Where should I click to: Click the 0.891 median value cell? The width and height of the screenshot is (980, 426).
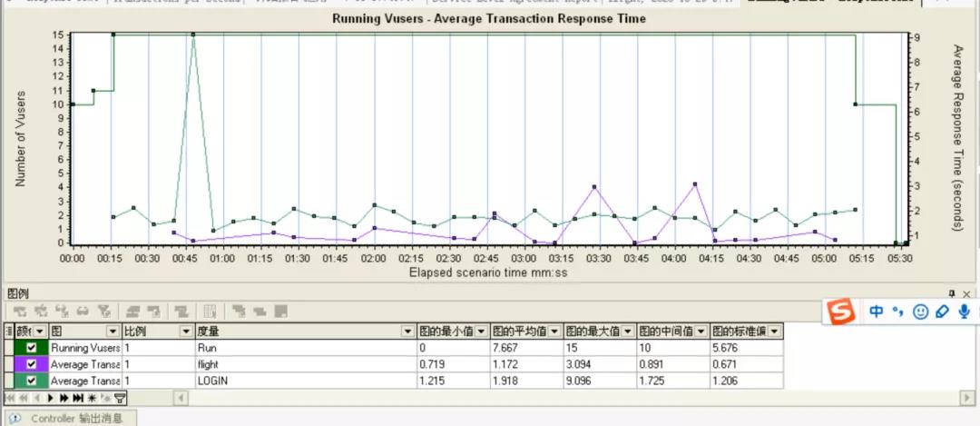(x=672, y=364)
